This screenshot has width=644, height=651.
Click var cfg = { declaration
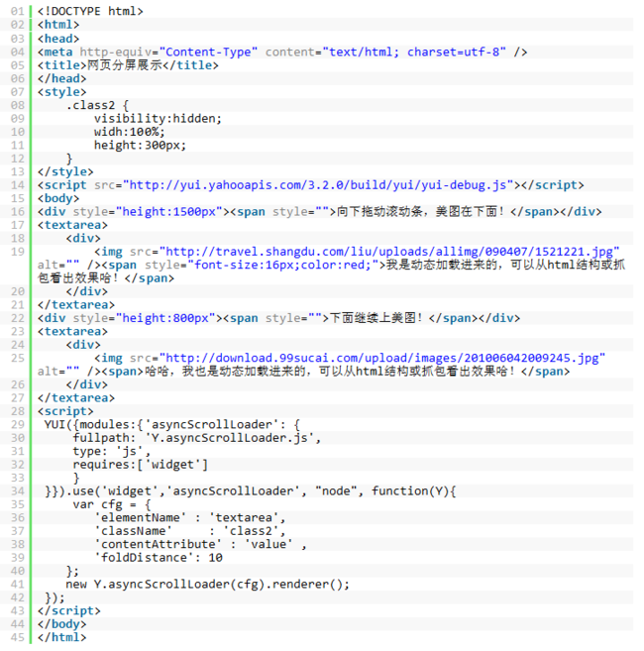tap(112, 504)
